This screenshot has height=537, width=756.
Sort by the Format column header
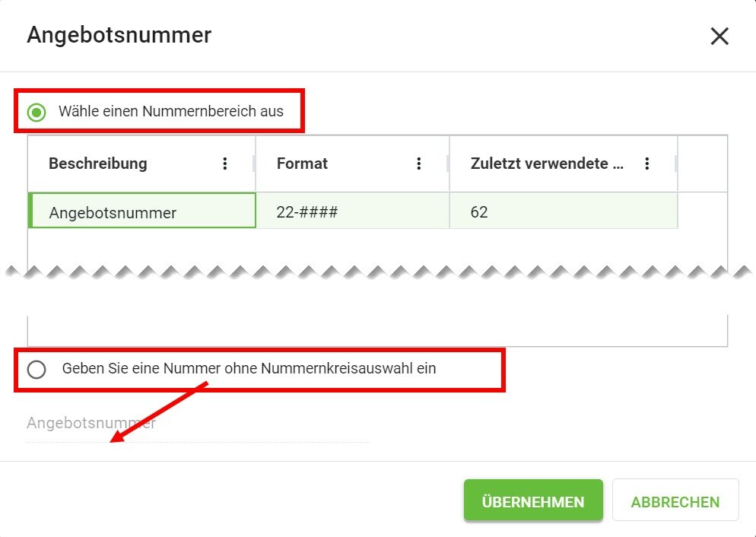coord(302,164)
